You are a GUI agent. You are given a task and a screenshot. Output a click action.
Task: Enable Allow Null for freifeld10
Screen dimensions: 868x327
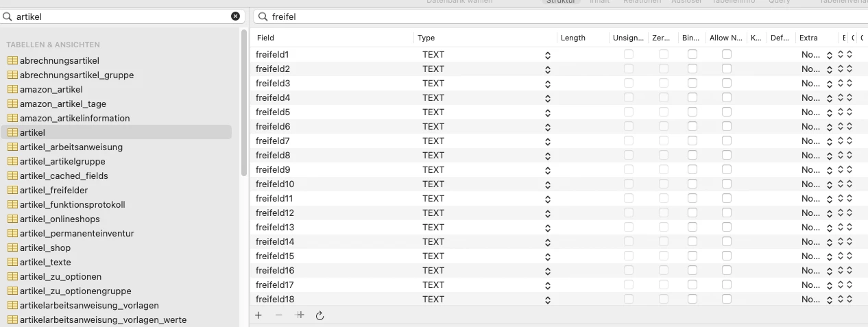tap(727, 184)
